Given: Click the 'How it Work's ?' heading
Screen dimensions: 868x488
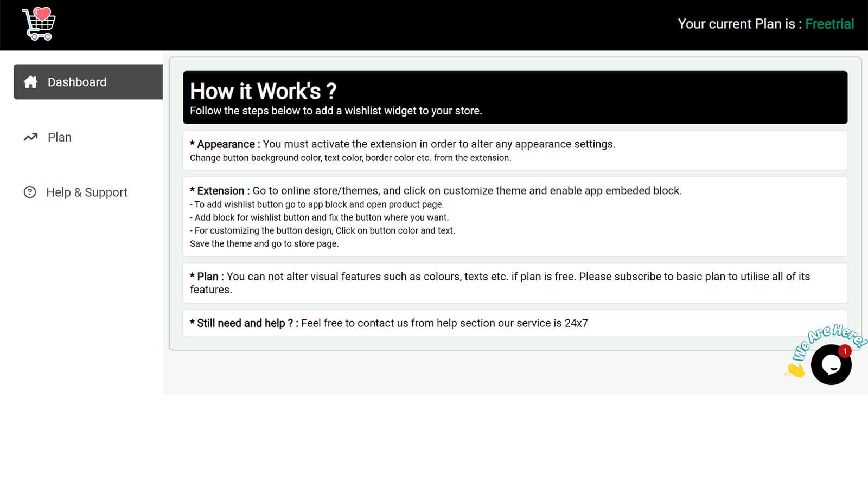Looking at the screenshot, I should [263, 91].
